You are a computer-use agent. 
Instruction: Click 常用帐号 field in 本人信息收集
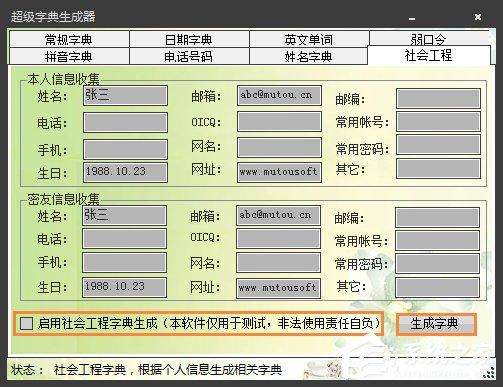[x=438, y=121]
